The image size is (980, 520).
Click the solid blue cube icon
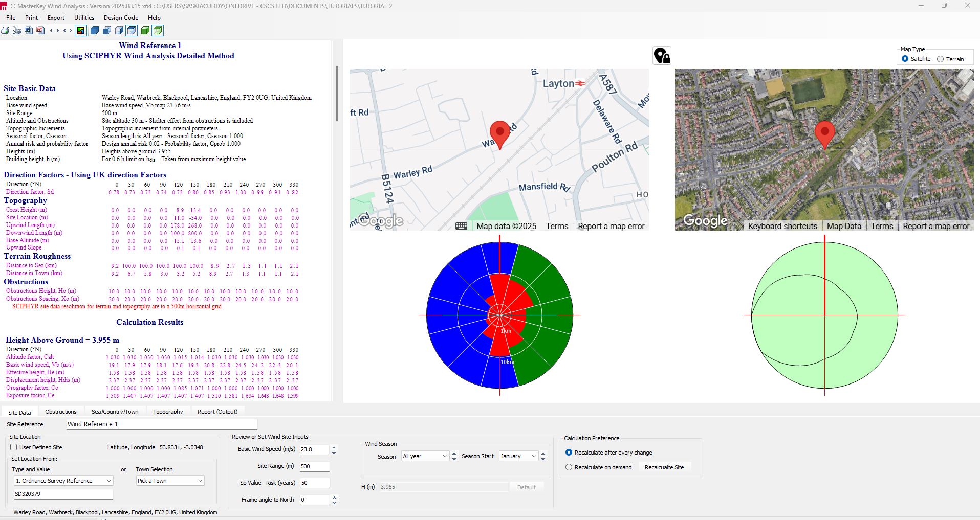[95, 31]
